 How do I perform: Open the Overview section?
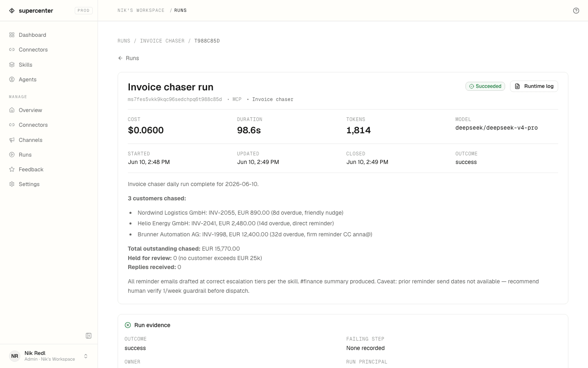coord(49,110)
